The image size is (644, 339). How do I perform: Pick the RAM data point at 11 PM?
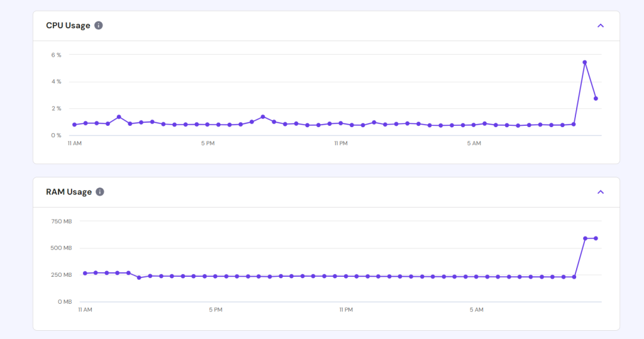[345, 276]
